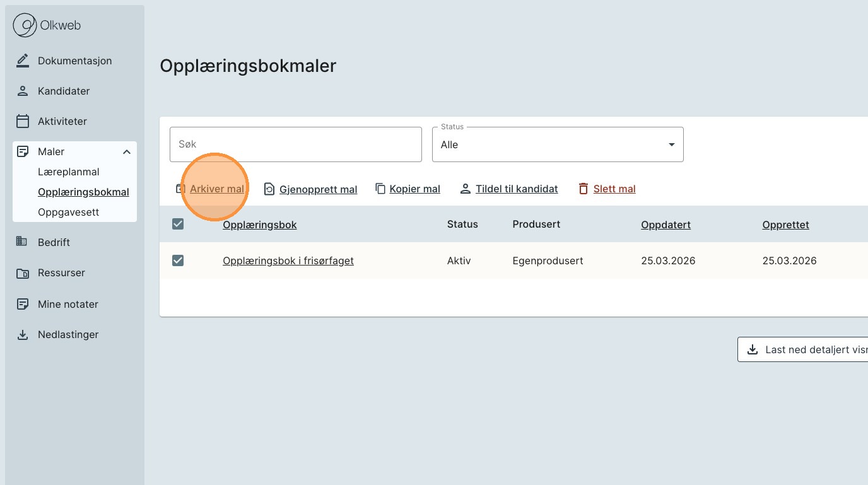Uncheck the select-all checkbox in table header
This screenshot has width=868, height=485.
pyautogui.click(x=178, y=224)
